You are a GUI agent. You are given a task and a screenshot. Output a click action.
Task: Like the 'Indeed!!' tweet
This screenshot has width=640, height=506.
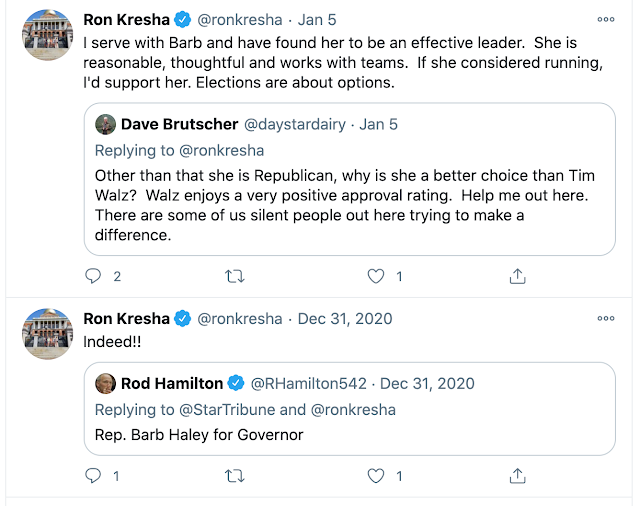coord(377,475)
